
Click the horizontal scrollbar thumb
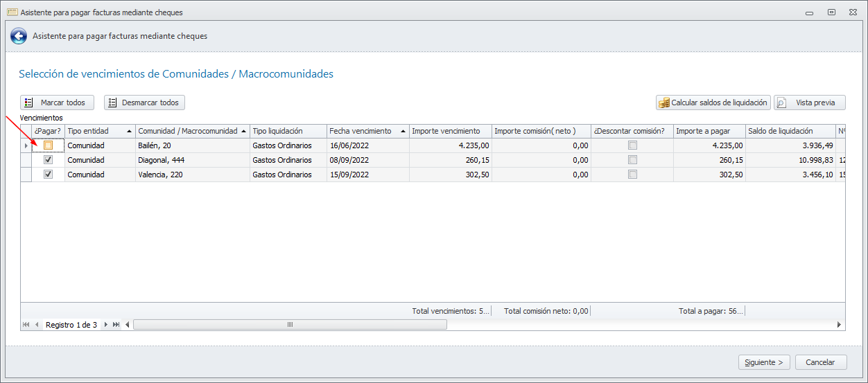[290, 324]
